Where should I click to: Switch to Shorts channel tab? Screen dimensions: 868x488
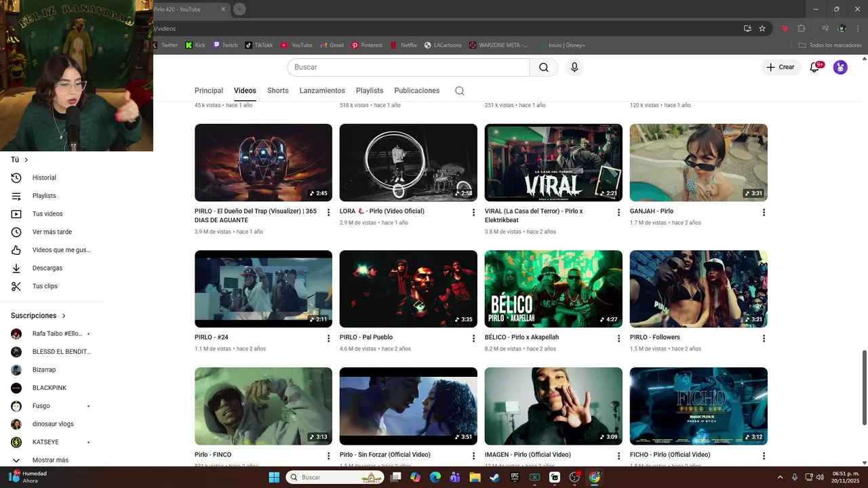pyautogui.click(x=278, y=91)
